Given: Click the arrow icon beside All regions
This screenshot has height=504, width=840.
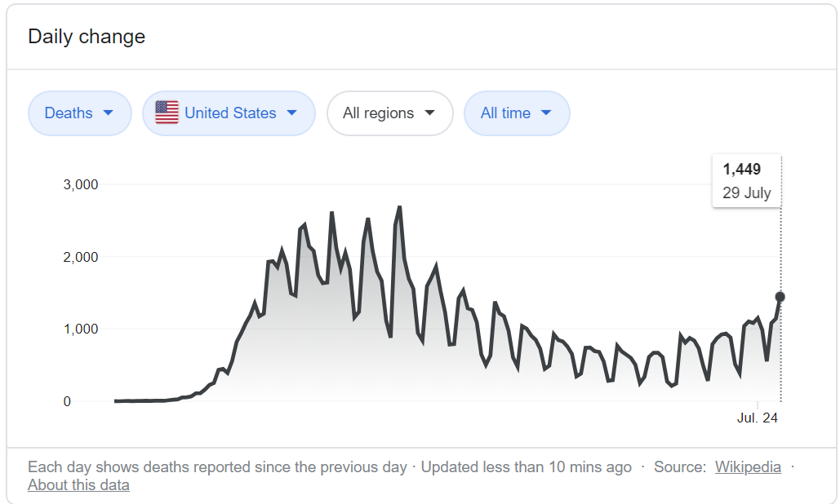Looking at the screenshot, I should [429, 113].
